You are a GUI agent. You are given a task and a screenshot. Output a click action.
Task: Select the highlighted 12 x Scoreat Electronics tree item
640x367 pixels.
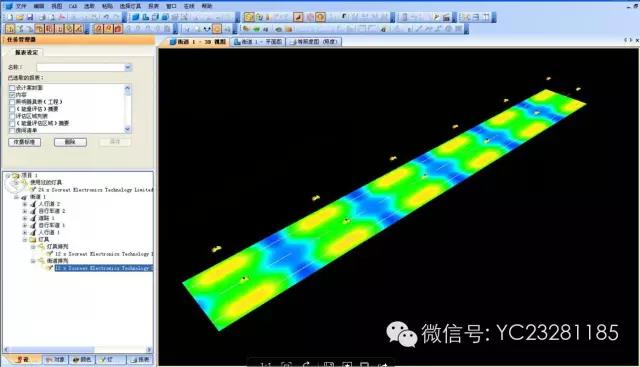click(x=104, y=268)
